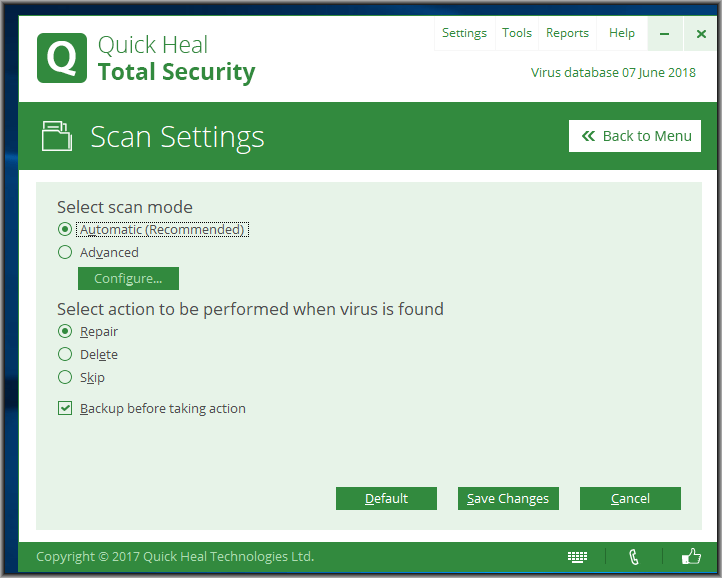
Task: Click the thumbs-up like icon
Action: pyautogui.click(x=690, y=557)
